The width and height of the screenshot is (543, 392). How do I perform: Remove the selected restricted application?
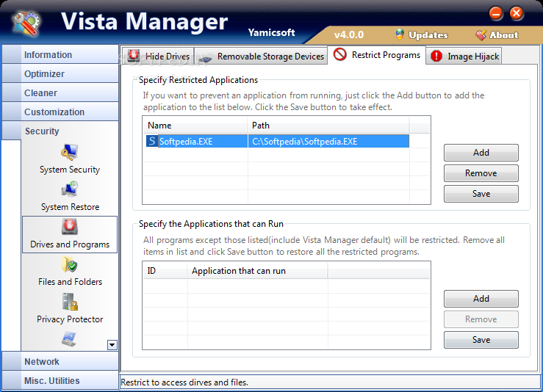pos(481,173)
